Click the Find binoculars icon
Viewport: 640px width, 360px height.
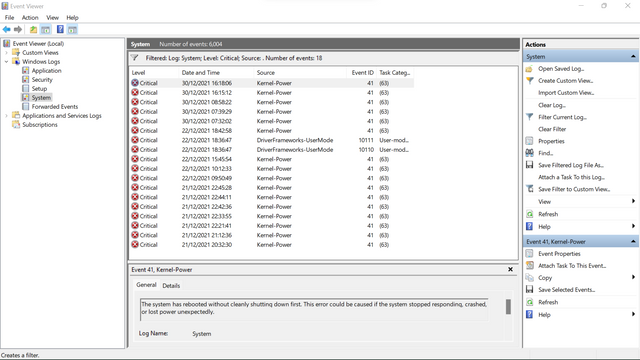(529, 153)
